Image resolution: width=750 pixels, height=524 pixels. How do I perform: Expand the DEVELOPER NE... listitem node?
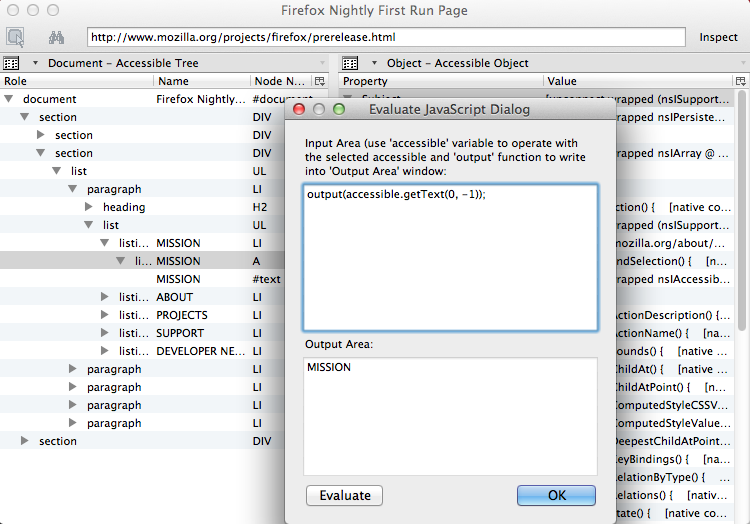tap(104, 350)
